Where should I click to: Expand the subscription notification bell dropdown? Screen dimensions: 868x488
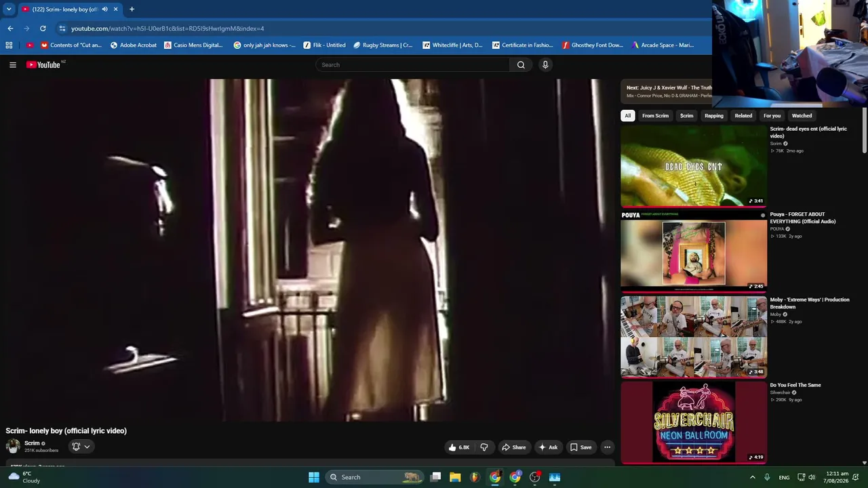click(x=81, y=447)
